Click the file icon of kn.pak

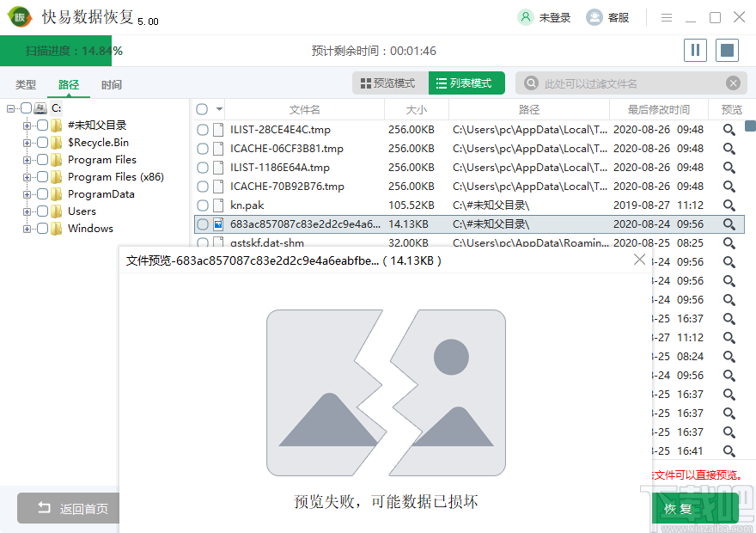218,205
